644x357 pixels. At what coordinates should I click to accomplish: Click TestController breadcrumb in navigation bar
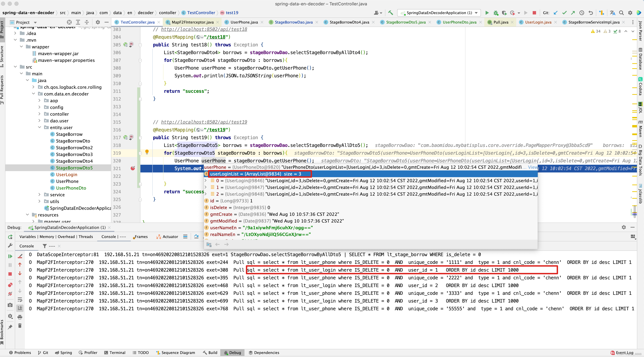[198, 12]
